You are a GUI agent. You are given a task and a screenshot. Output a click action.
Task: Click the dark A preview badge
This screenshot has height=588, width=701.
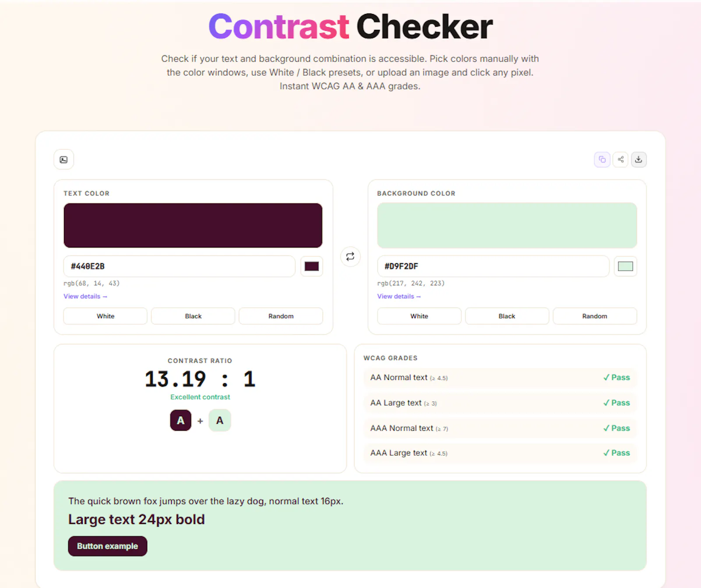(x=181, y=421)
